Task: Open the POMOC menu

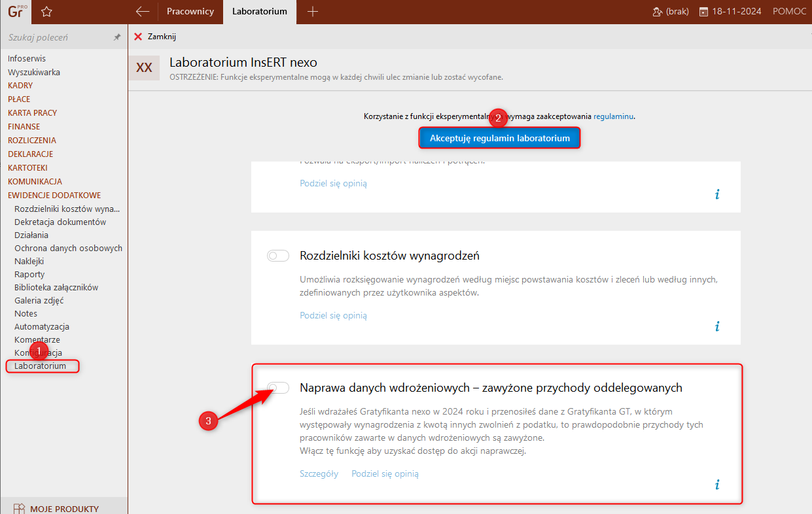Action: click(790, 11)
